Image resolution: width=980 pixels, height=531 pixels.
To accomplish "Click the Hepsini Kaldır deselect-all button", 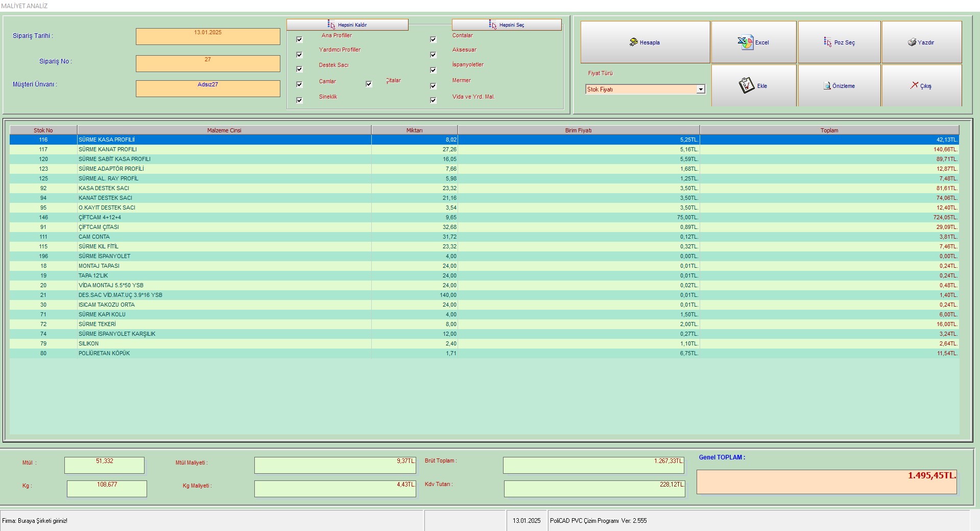I will point(347,25).
